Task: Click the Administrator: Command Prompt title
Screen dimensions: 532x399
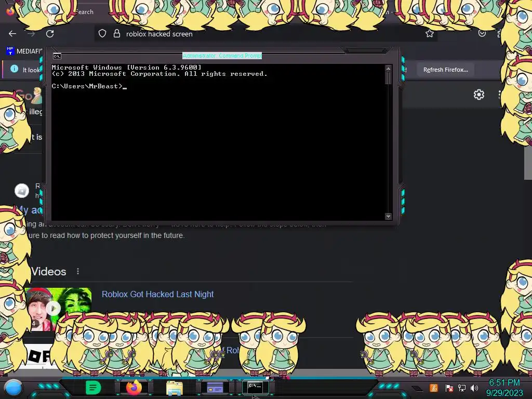Action: (222, 56)
